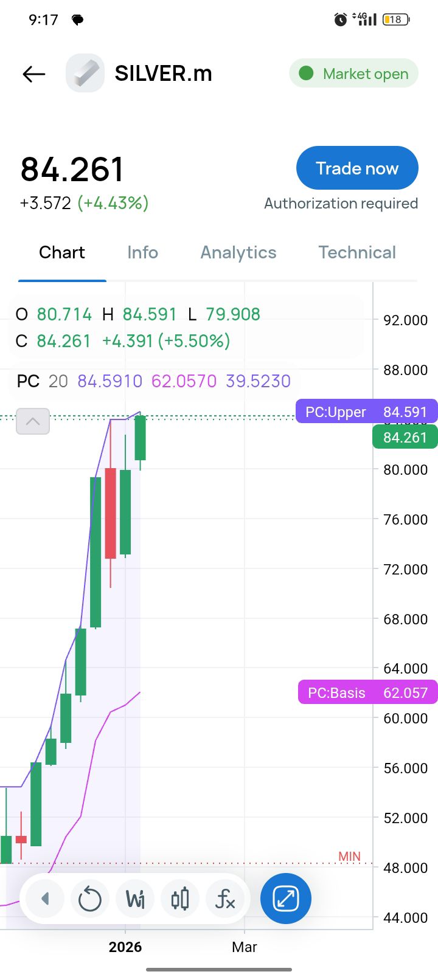Open the Technical tab
Viewport: 438px width, 980px height.
point(357,252)
